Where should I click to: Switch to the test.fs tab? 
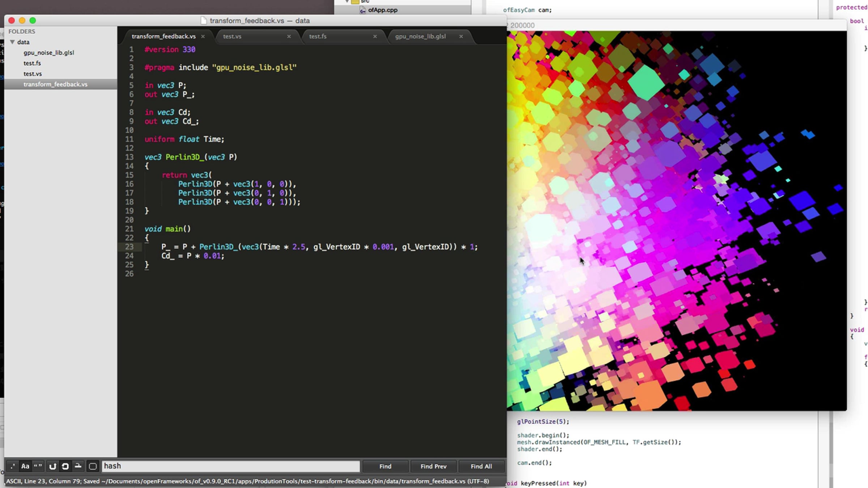pyautogui.click(x=318, y=37)
